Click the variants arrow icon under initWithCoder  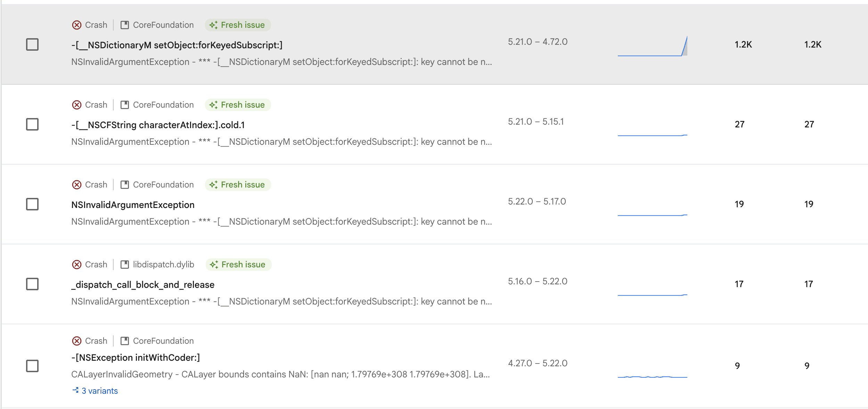75,391
